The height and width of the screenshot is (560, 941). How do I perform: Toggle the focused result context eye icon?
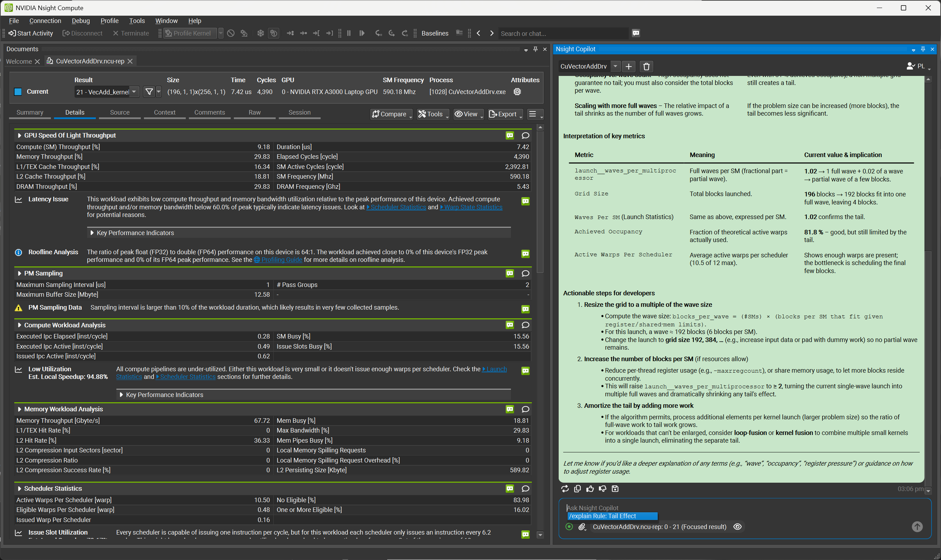[x=737, y=527]
